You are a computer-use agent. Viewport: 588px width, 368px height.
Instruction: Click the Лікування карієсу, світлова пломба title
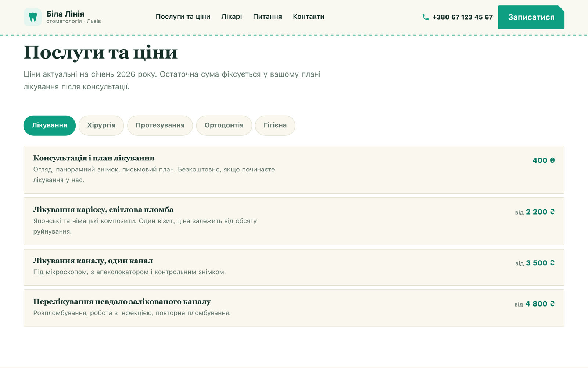[x=103, y=210]
